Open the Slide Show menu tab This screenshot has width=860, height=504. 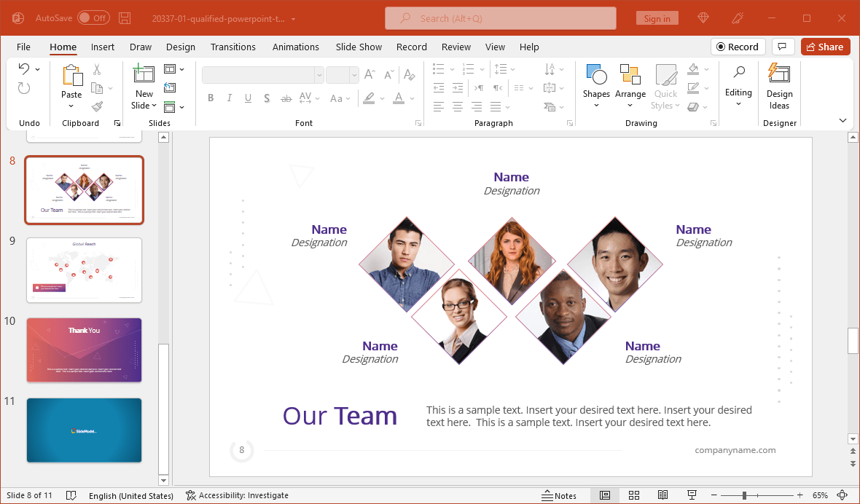click(x=359, y=46)
